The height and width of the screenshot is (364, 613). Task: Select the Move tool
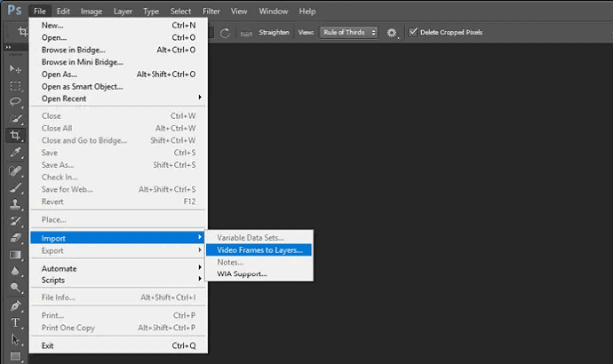(15, 68)
